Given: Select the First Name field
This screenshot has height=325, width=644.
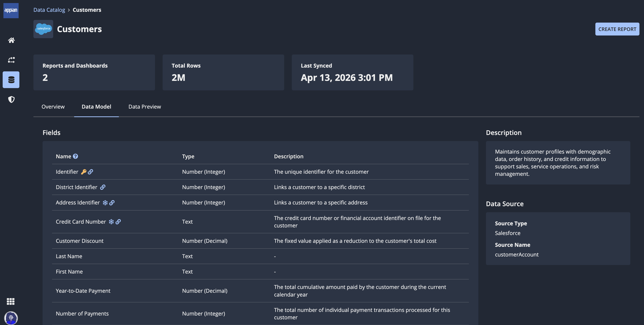Looking at the screenshot, I should [x=69, y=271].
